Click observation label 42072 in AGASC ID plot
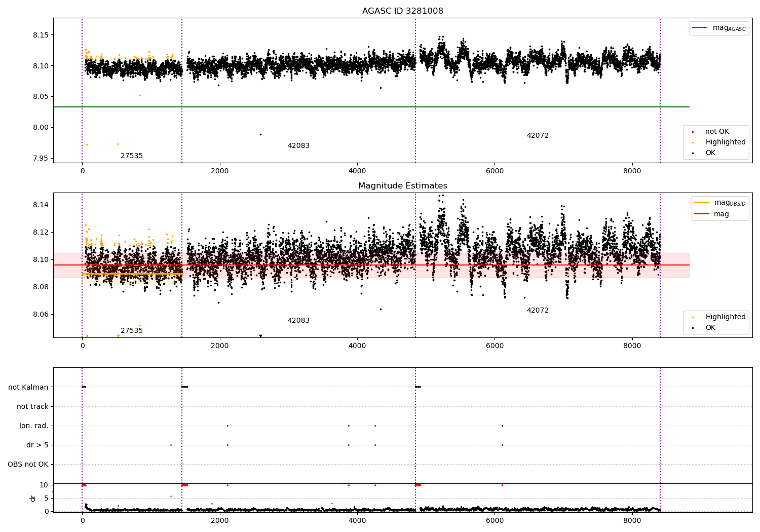The image size is (760, 532). pos(538,136)
